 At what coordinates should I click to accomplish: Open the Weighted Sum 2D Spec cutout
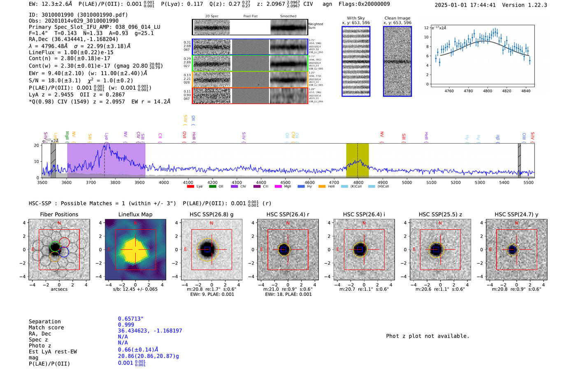(x=212, y=27)
